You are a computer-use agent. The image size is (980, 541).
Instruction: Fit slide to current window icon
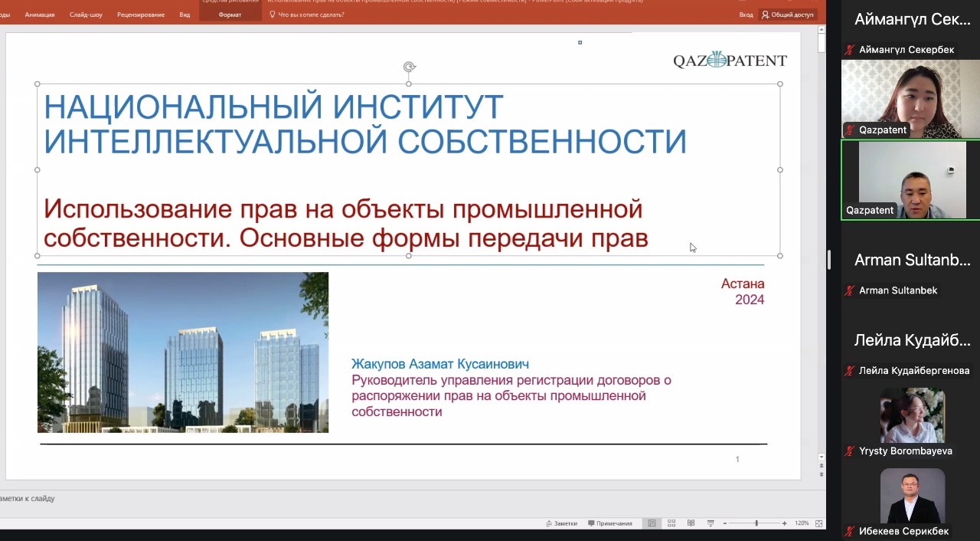click(818, 523)
